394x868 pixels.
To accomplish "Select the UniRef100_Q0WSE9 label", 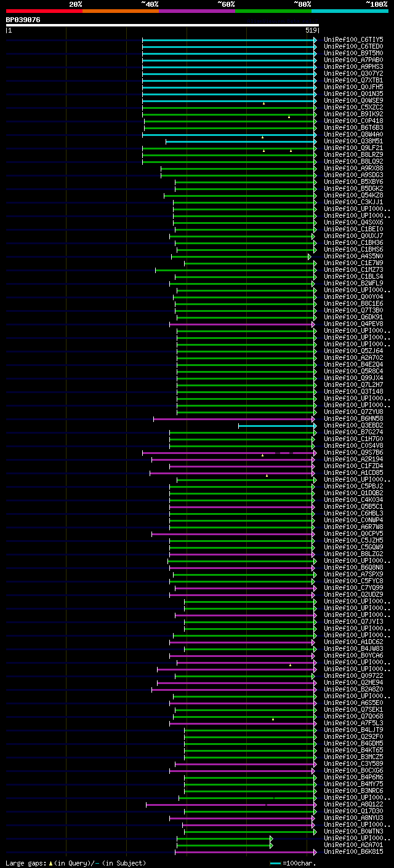I will (354, 100).
